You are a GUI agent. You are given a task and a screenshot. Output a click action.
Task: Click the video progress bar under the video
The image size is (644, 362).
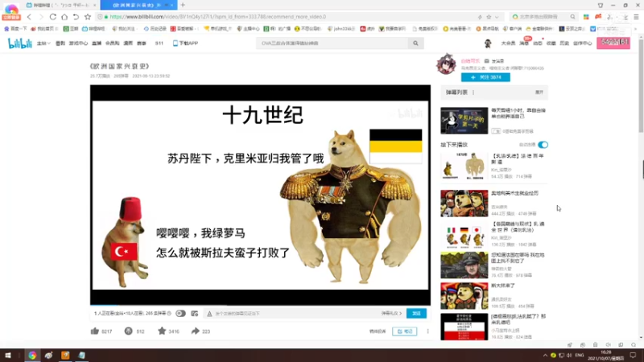pos(260,305)
